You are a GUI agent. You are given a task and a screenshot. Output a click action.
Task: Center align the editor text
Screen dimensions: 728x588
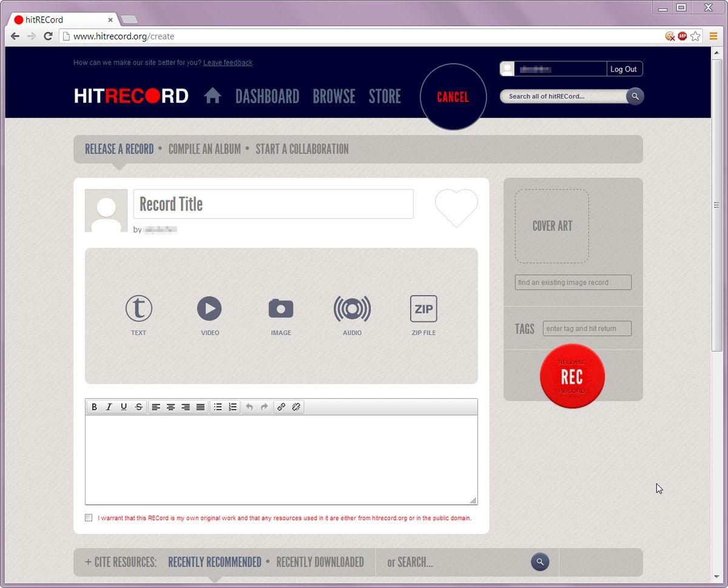(x=171, y=407)
